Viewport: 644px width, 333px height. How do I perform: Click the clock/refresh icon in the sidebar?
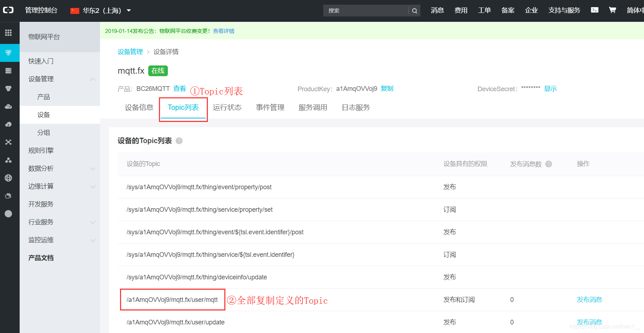(x=9, y=196)
